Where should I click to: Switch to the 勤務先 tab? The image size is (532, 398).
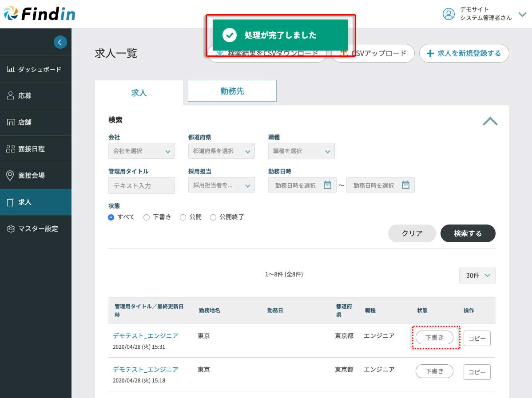click(x=232, y=91)
